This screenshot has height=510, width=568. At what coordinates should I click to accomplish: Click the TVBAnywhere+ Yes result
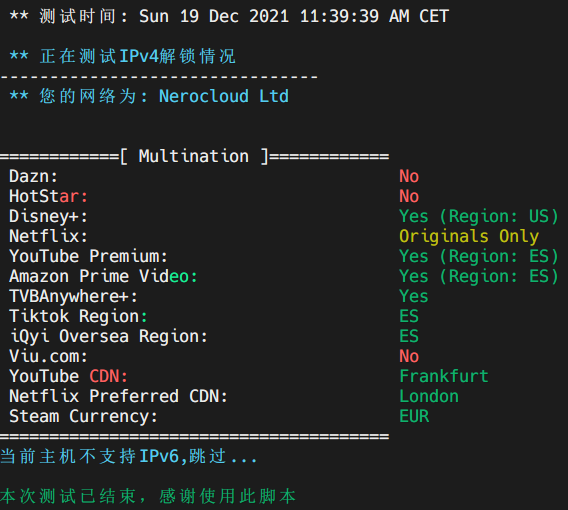[414, 296]
